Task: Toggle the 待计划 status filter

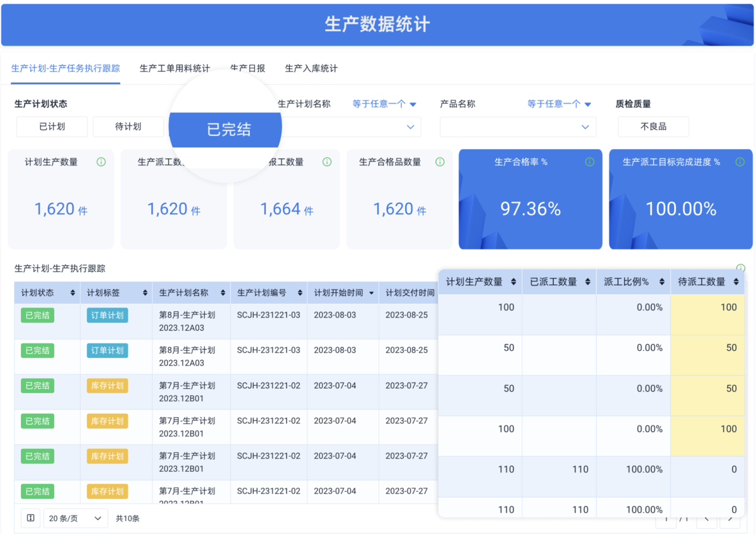Action: (129, 127)
